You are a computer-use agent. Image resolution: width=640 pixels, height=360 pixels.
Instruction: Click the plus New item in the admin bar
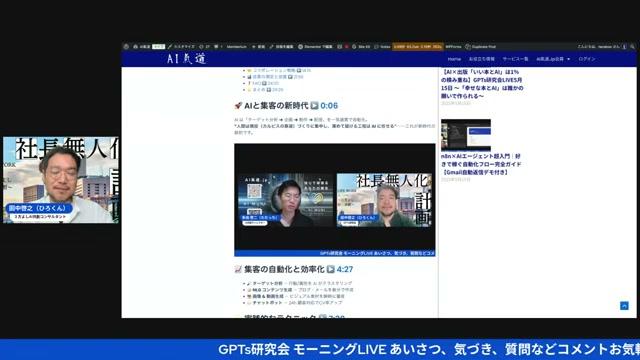point(258,47)
